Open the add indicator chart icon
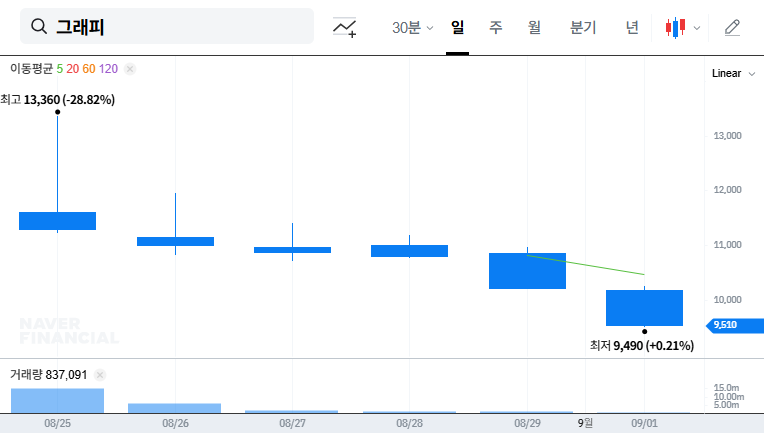This screenshot has width=764, height=433. pyautogui.click(x=345, y=28)
